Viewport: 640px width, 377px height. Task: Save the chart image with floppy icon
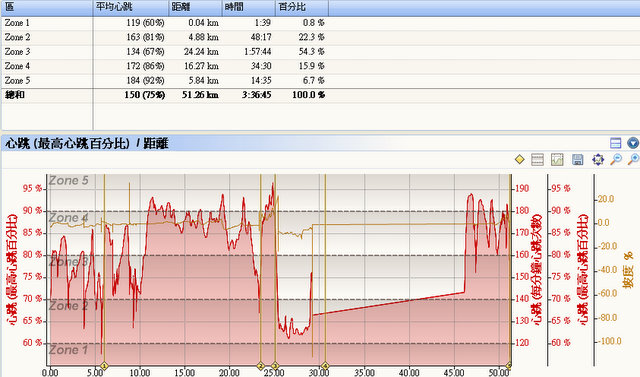578,160
